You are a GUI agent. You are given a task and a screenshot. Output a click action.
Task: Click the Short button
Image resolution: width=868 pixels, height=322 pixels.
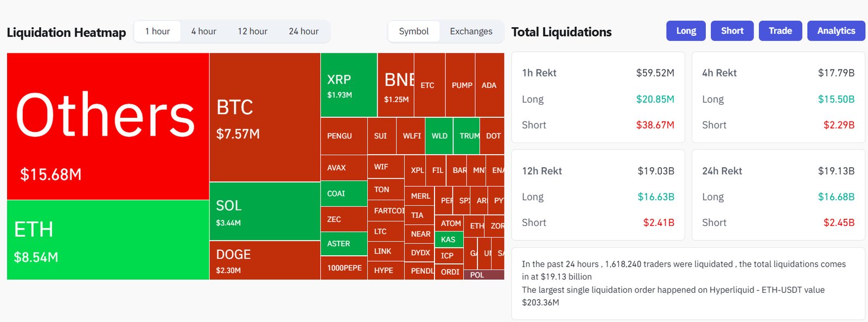(x=731, y=30)
